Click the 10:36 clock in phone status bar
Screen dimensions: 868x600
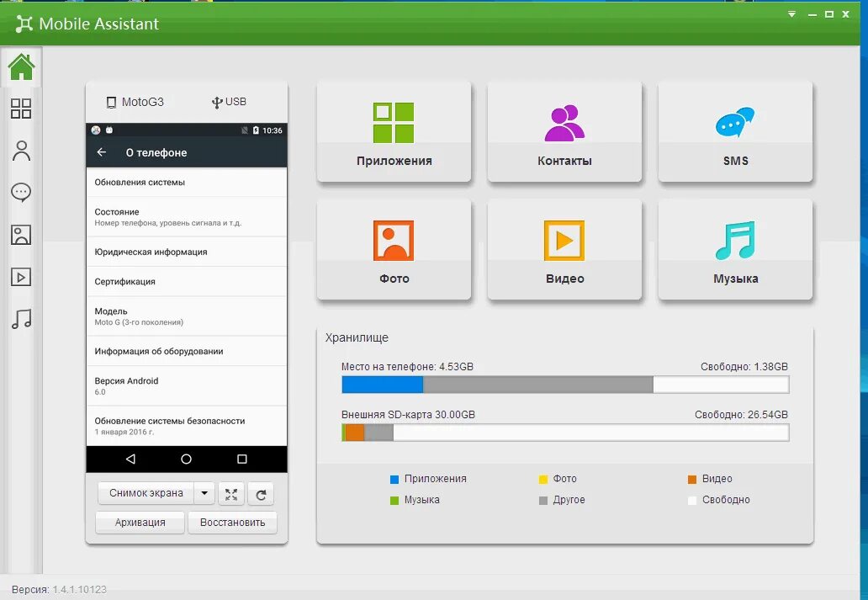[x=272, y=130]
